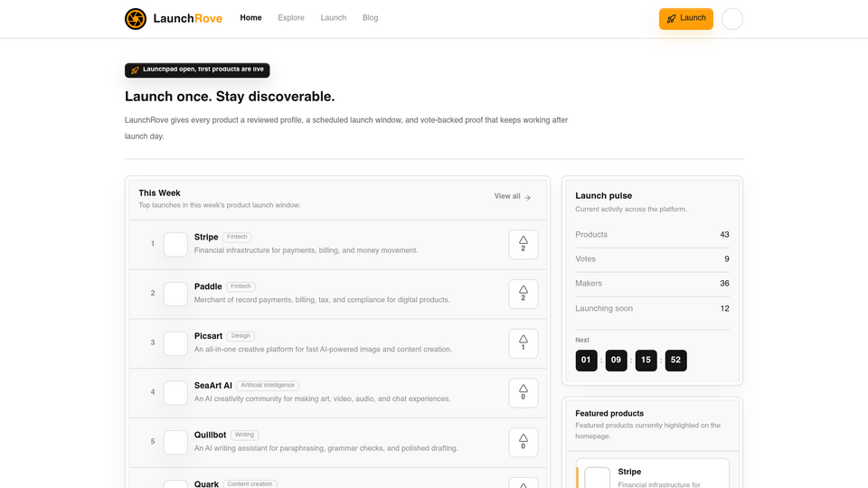Open the Stripe product title in list
This screenshot has width=868, height=488.
coord(206,237)
